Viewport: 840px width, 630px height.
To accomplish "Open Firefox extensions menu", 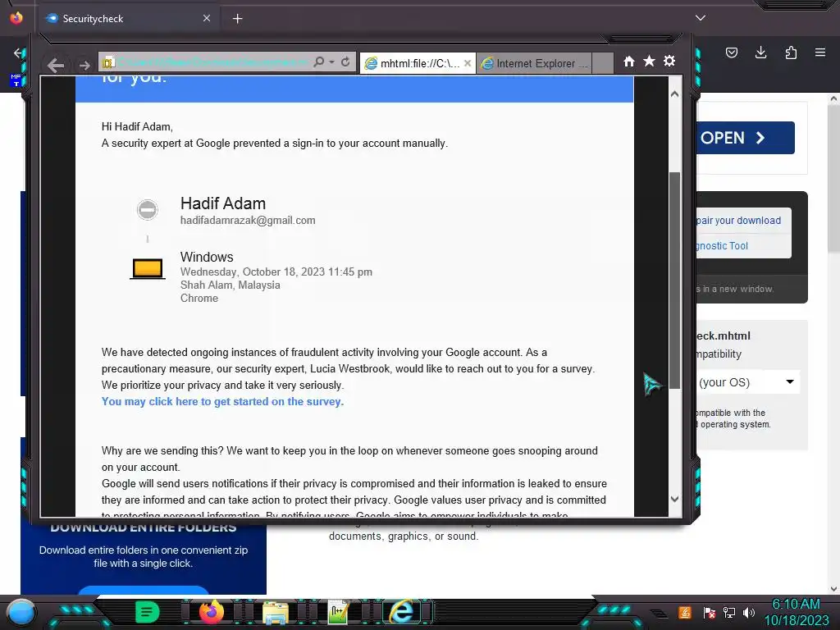I will click(791, 52).
